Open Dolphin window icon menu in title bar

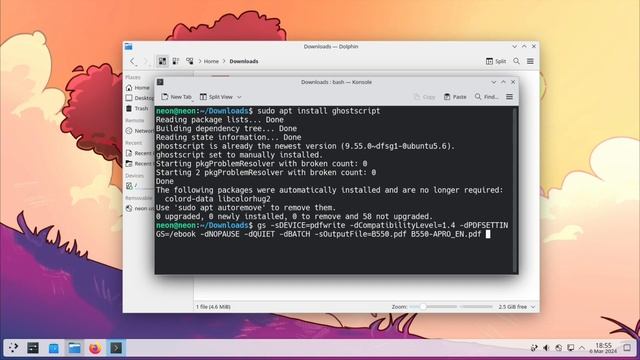click(129, 47)
